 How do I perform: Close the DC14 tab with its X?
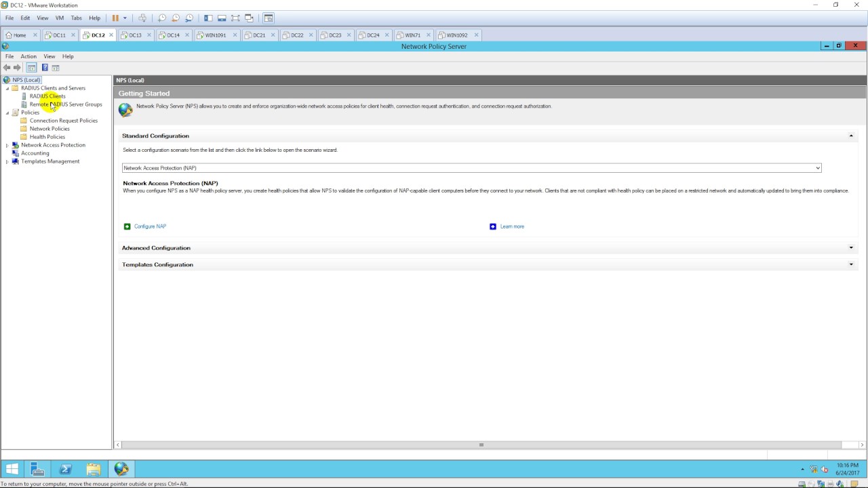[187, 35]
